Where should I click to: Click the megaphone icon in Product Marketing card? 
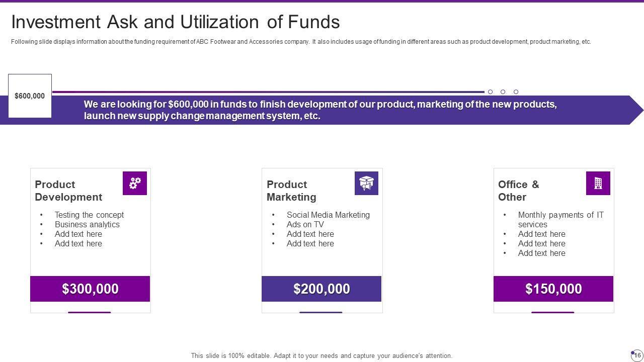(x=366, y=183)
